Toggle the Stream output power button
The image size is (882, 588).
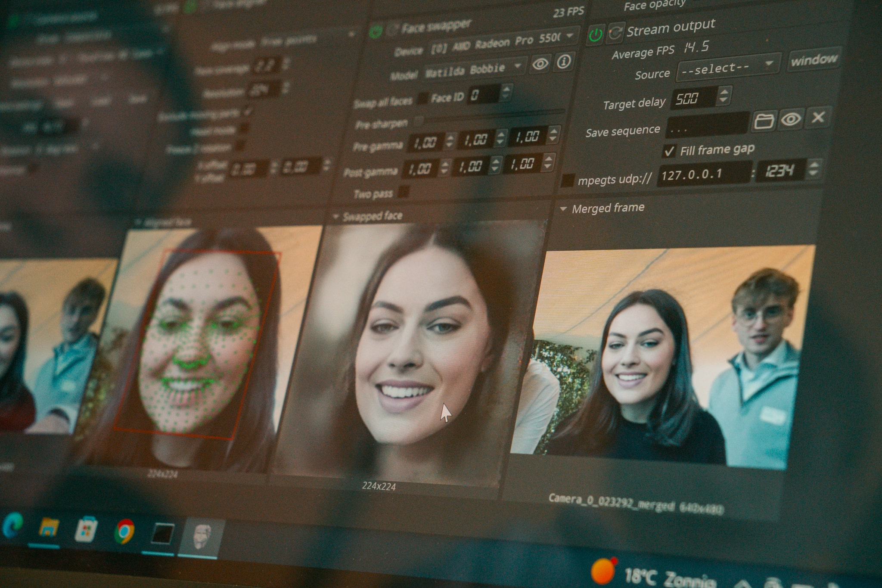[x=596, y=35]
